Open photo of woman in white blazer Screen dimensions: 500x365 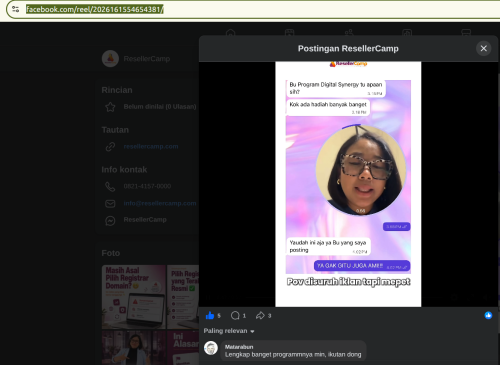[134, 347]
